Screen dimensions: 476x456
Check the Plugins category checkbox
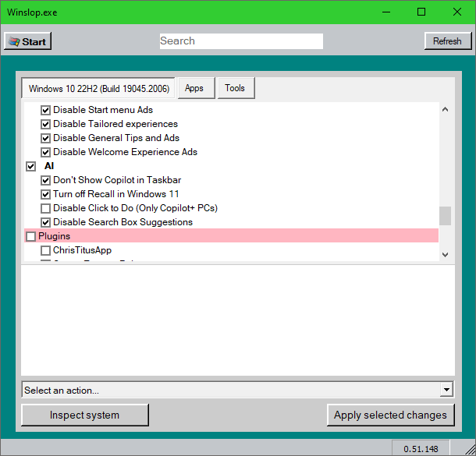click(31, 236)
